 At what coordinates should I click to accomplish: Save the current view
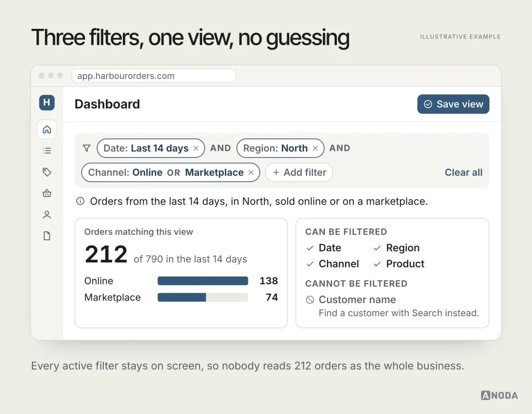click(x=453, y=104)
